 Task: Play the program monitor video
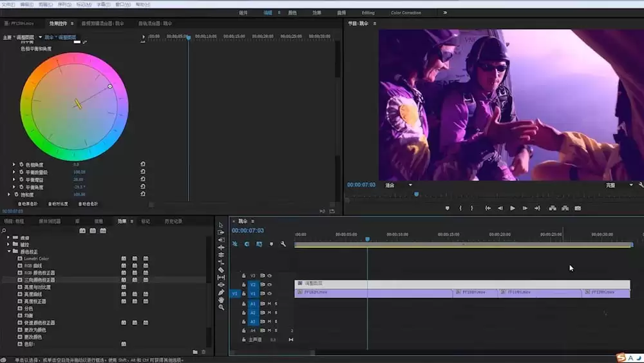click(x=513, y=208)
